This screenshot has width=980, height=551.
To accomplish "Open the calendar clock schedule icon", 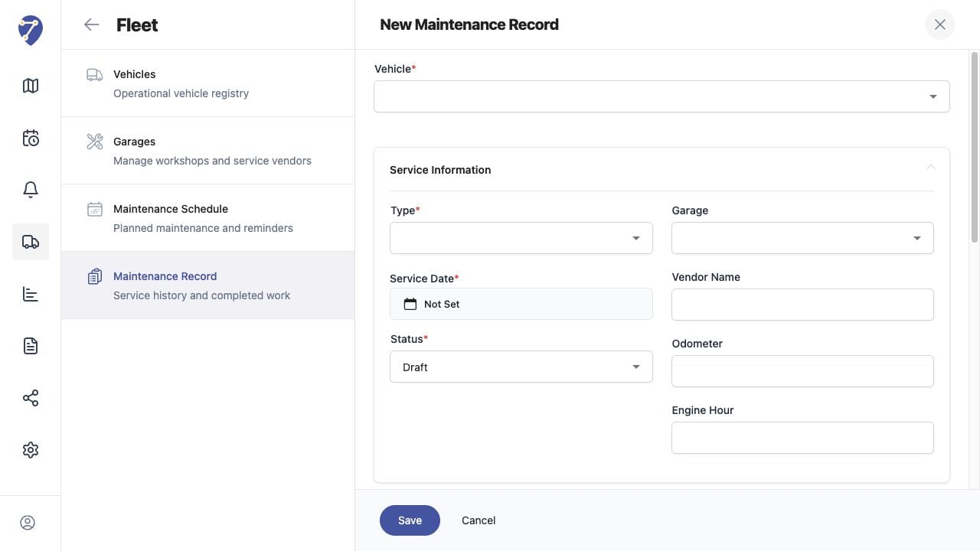I will [x=31, y=138].
